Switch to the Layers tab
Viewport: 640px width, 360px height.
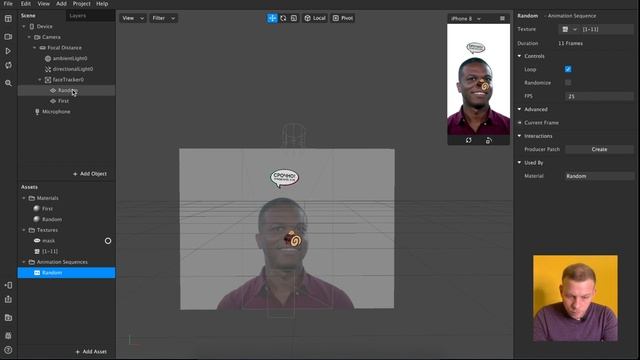pos(78,16)
